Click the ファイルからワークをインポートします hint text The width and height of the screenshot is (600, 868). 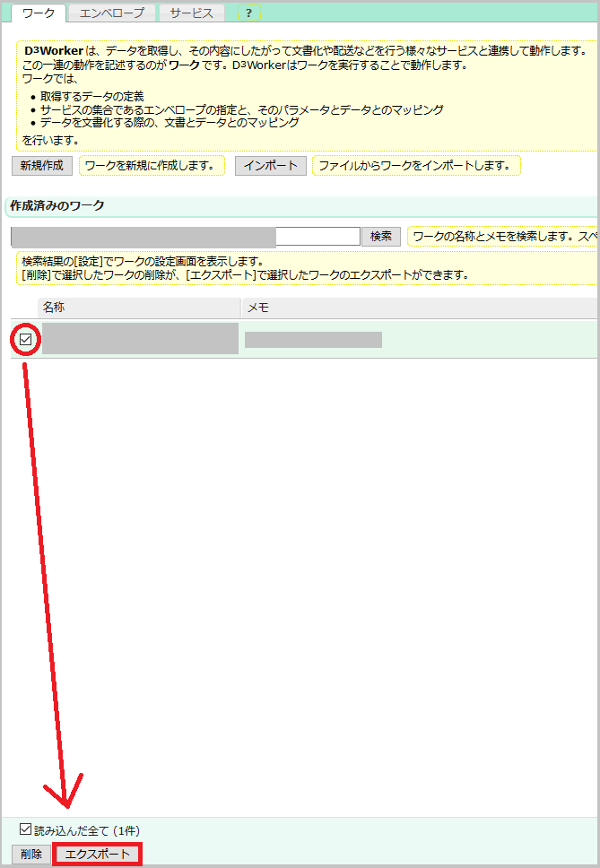(414, 166)
